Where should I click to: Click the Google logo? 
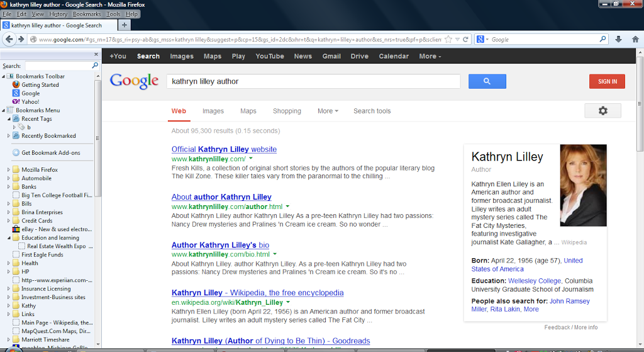pyautogui.click(x=134, y=81)
